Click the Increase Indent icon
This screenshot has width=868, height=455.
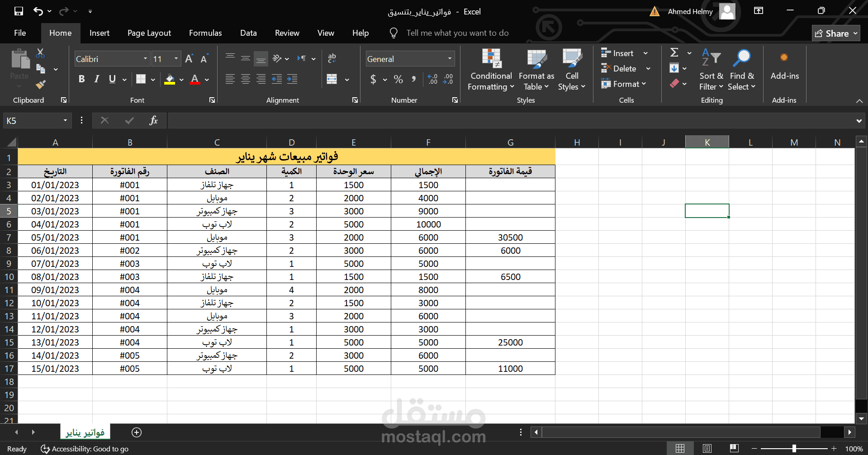click(292, 79)
